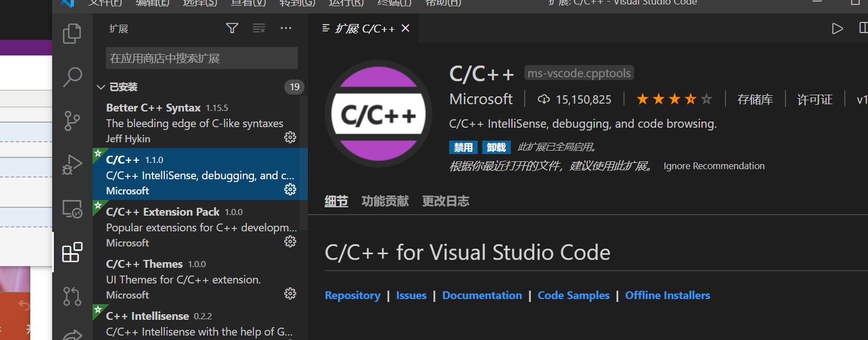Viewport: 868px width, 340px height.
Task: Switch to the 更改日志 tab
Action: 445,201
